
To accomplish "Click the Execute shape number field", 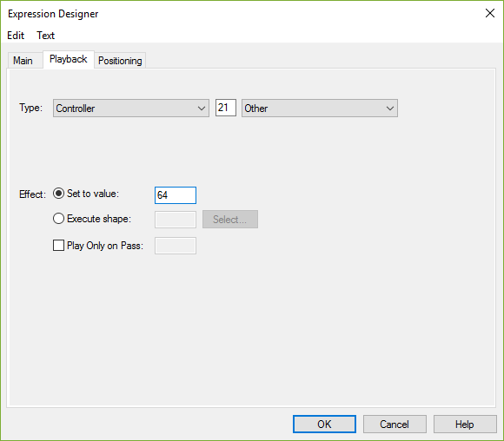I will point(176,220).
